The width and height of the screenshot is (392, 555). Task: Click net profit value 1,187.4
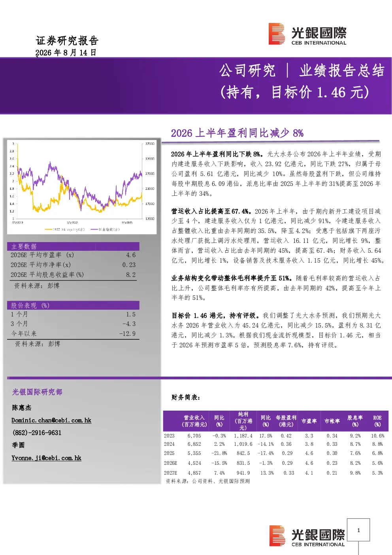point(243,436)
